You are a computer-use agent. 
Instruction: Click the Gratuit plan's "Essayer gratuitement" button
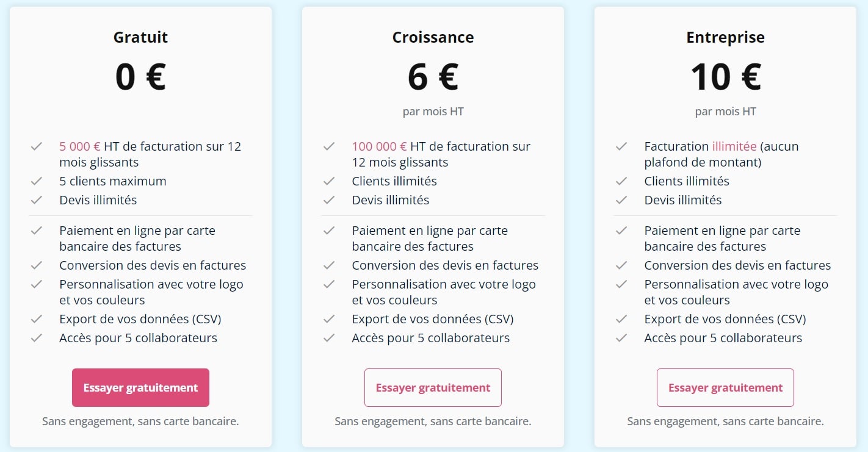[x=140, y=387]
